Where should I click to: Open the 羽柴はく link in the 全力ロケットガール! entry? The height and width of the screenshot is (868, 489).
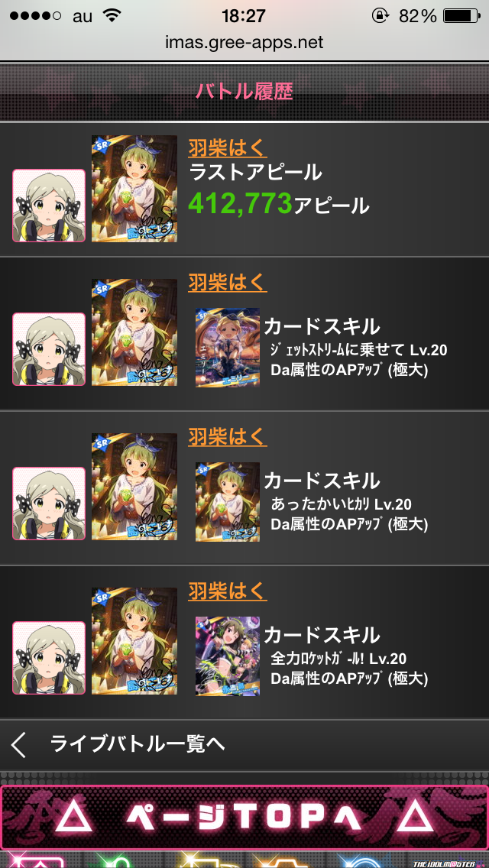pos(228,591)
